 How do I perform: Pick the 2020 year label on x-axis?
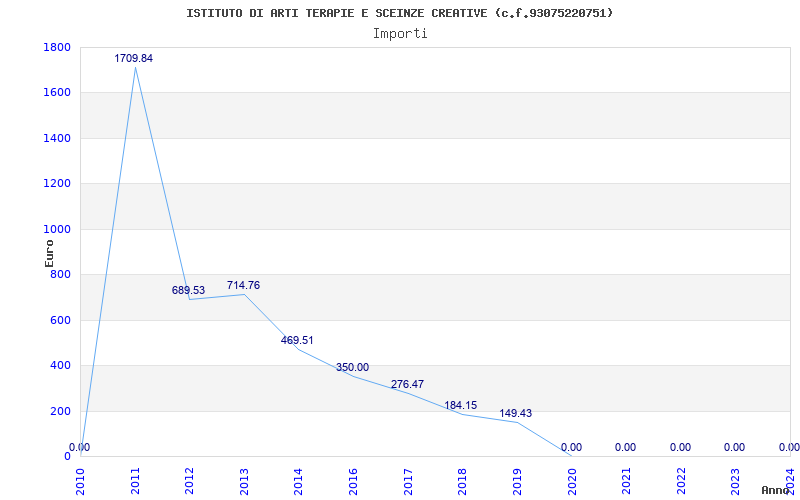click(x=572, y=481)
